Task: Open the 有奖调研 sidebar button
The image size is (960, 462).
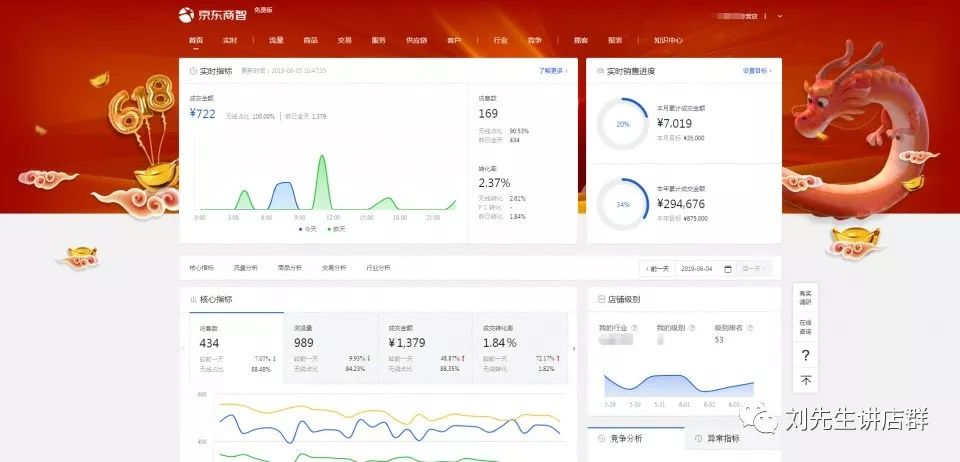Action: click(805, 298)
